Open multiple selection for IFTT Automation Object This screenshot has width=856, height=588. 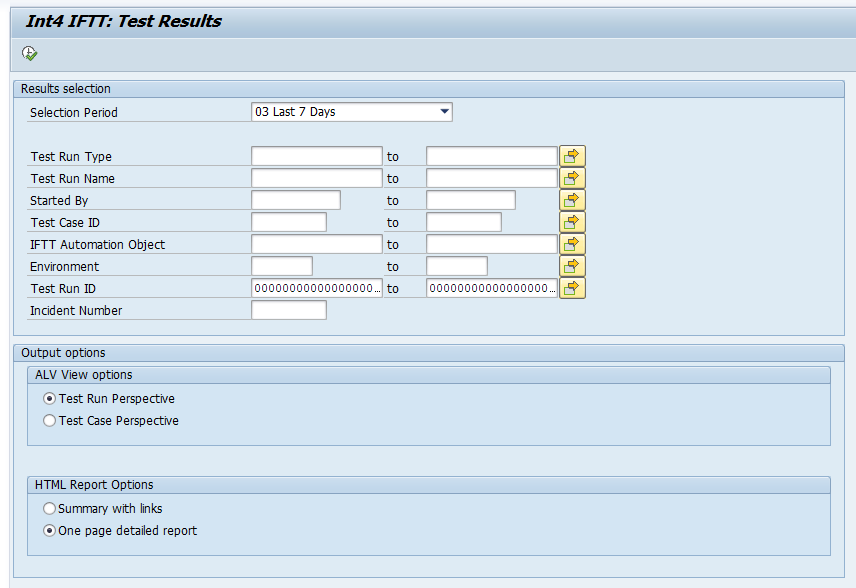572,244
